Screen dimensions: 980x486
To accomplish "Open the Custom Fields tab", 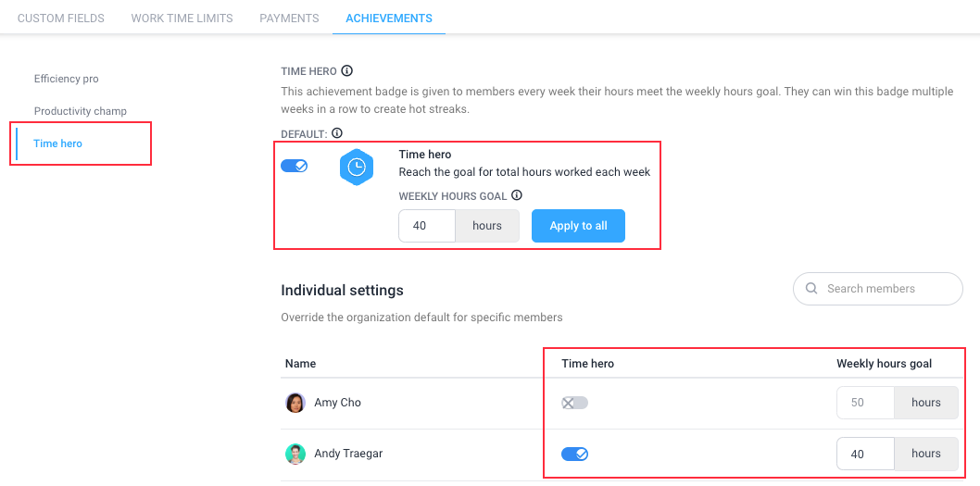I will [x=60, y=19].
